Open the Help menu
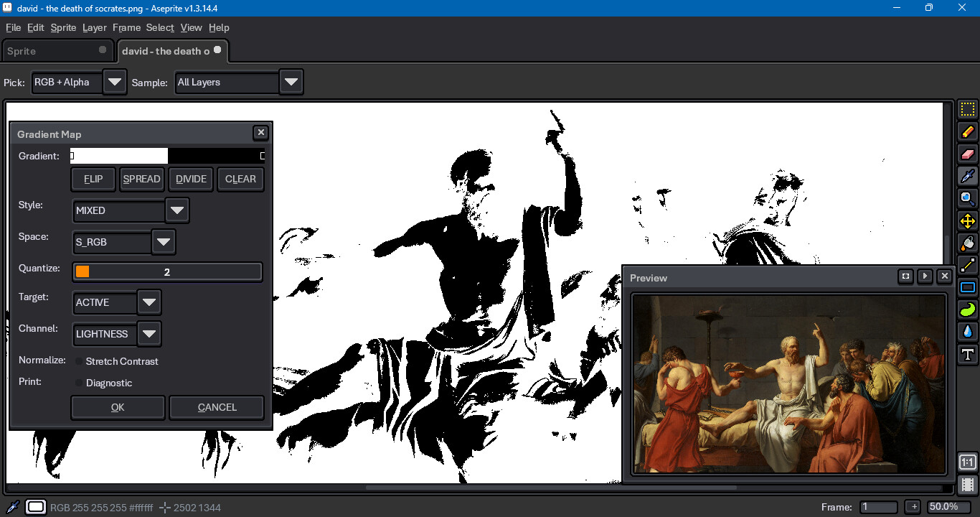This screenshot has width=980, height=517. tap(219, 27)
